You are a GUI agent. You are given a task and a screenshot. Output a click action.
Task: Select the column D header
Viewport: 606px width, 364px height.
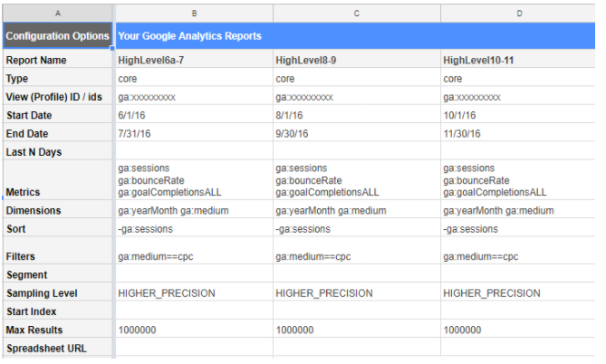[x=517, y=11]
